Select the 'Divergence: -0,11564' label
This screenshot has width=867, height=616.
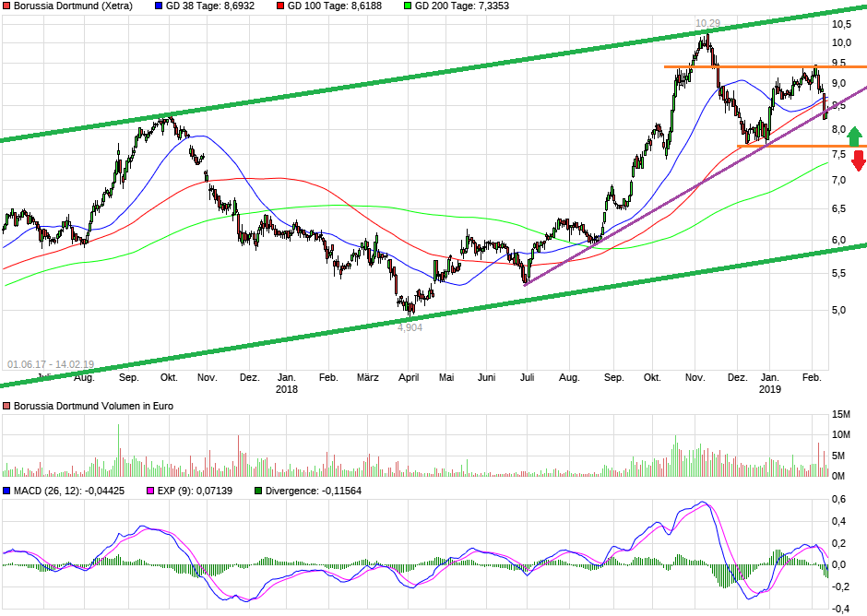click(x=314, y=491)
